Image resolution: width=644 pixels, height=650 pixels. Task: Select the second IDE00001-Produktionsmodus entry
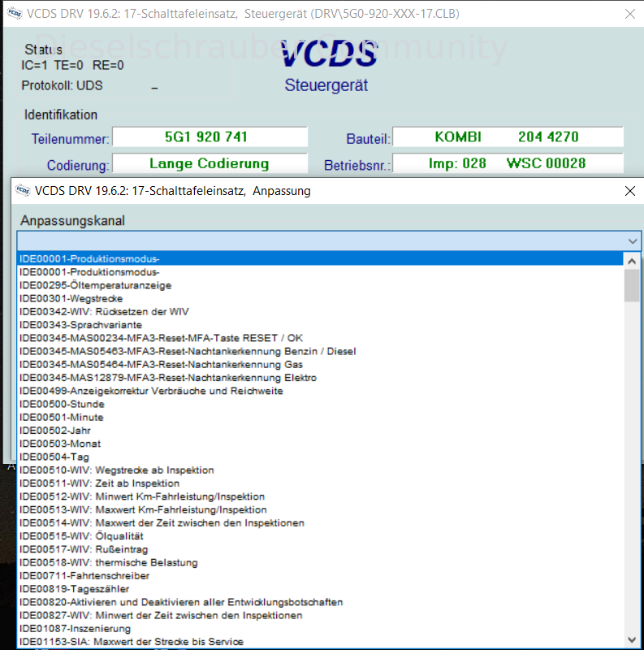[320, 272]
